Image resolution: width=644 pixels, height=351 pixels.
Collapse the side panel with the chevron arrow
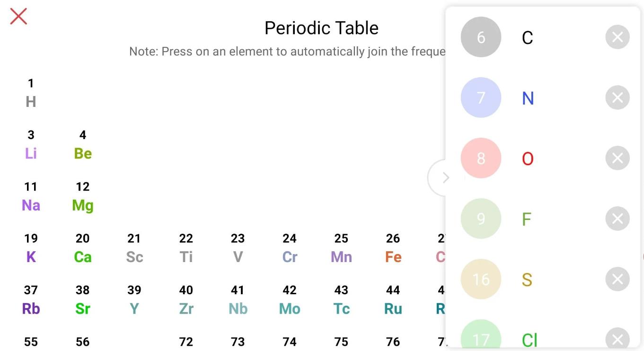coord(445,178)
